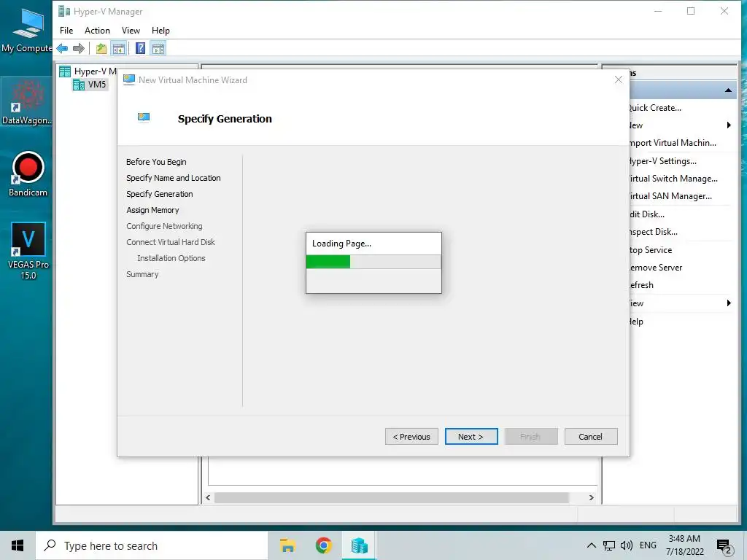
Task: Open Google Chrome from taskbar
Action: pos(323,545)
